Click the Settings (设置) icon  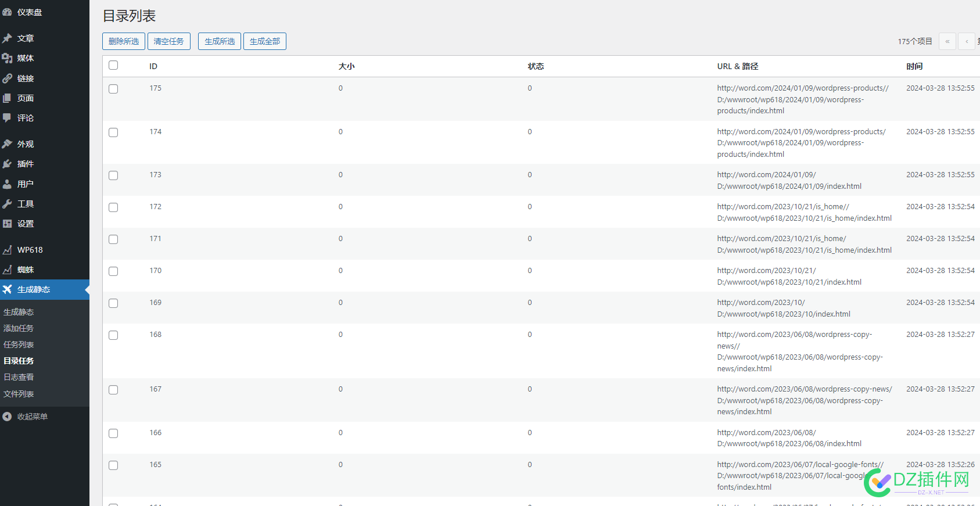point(7,224)
